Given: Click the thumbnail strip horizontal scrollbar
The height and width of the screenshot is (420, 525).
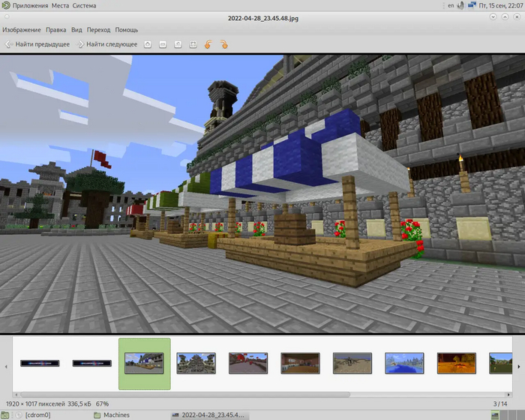Looking at the screenshot, I should click(185, 394).
